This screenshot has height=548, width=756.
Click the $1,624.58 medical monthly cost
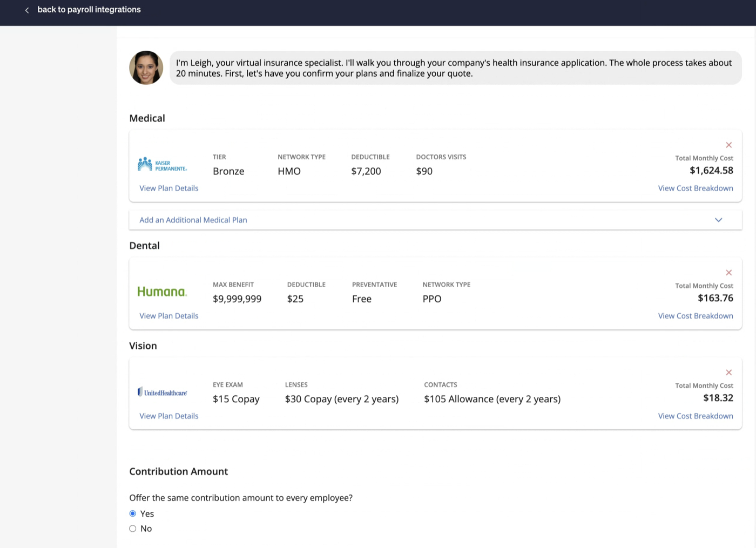(x=711, y=171)
